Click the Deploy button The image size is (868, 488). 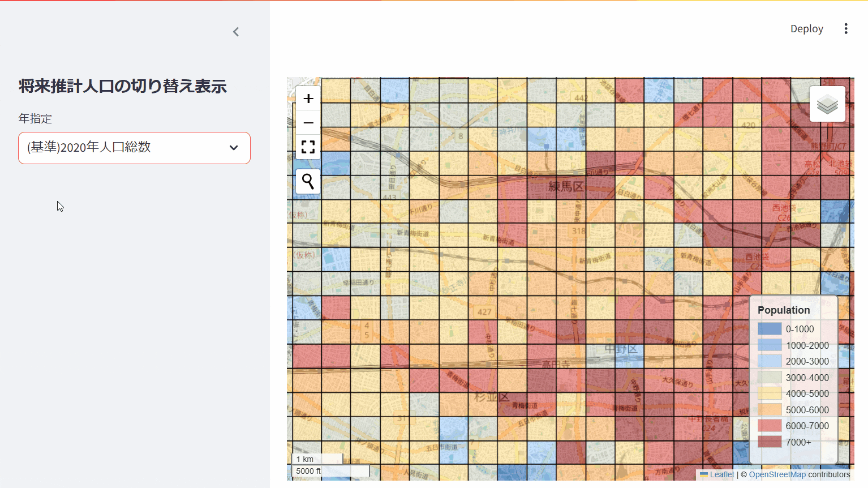[x=806, y=28]
